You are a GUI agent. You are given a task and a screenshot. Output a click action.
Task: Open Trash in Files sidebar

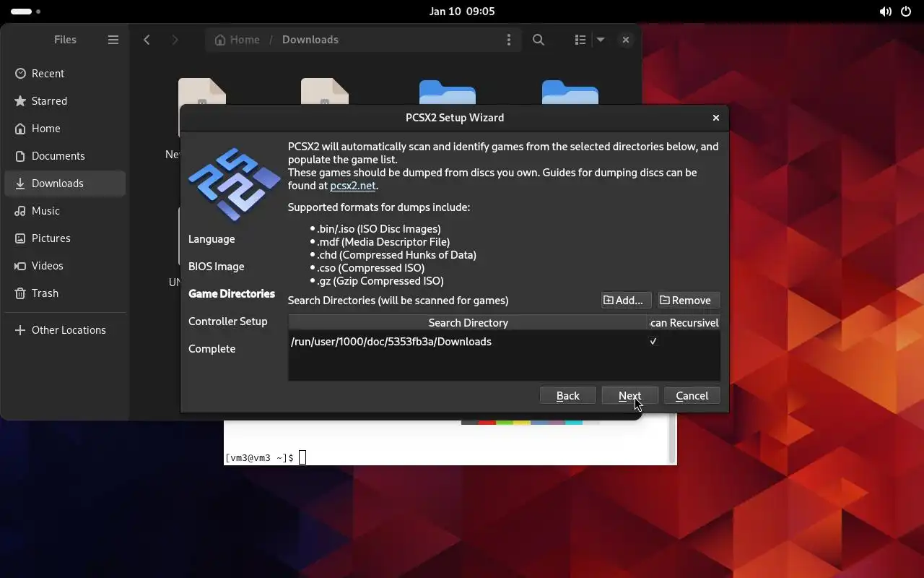pos(65,293)
